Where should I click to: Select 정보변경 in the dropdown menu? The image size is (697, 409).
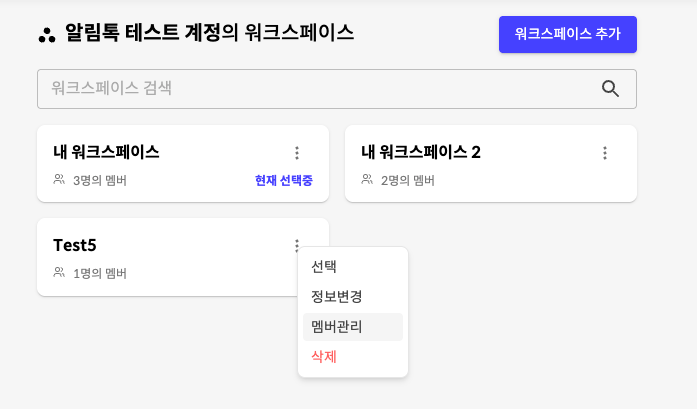[x=336, y=297]
